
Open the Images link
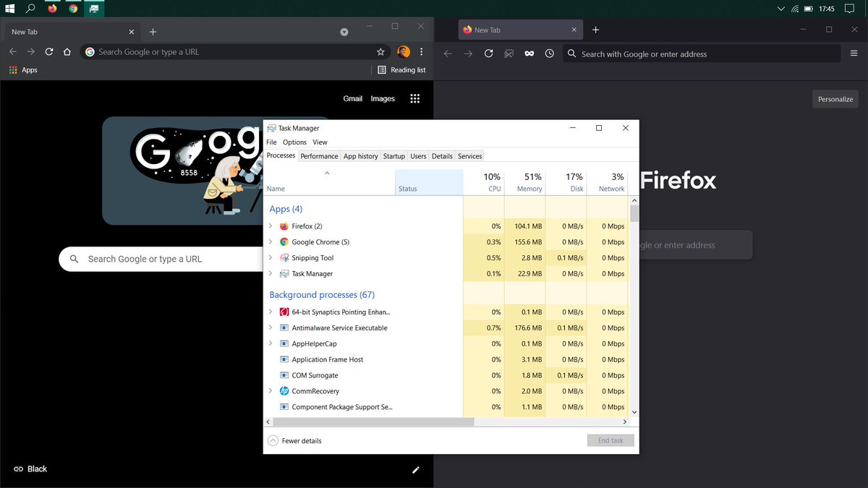click(x=383, y=98)
